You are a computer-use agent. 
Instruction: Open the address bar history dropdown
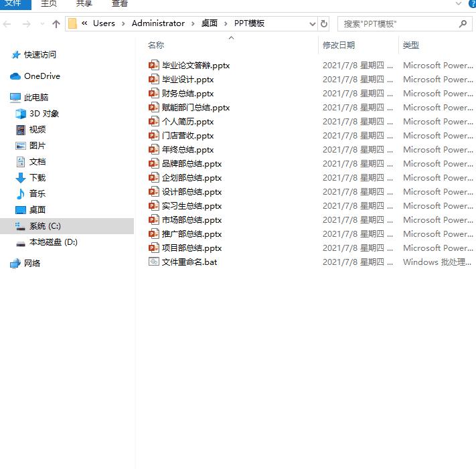click(312, 23)
